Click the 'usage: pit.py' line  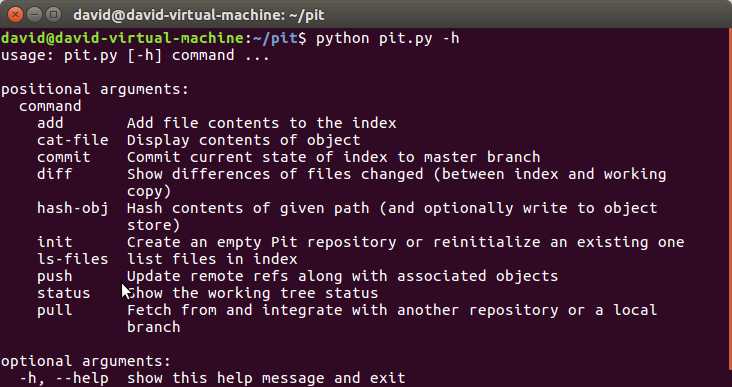pyautogui.click(x=135, y=56)
